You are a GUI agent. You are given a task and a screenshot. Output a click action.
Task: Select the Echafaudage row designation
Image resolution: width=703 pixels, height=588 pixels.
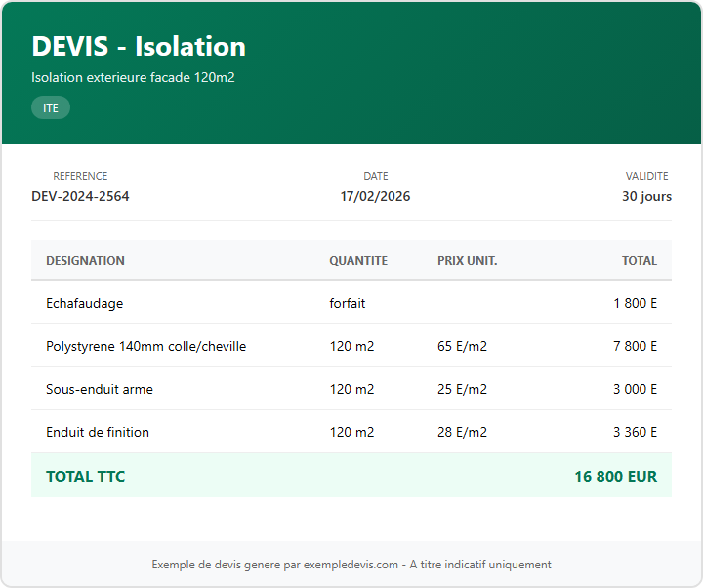point(85,303)
